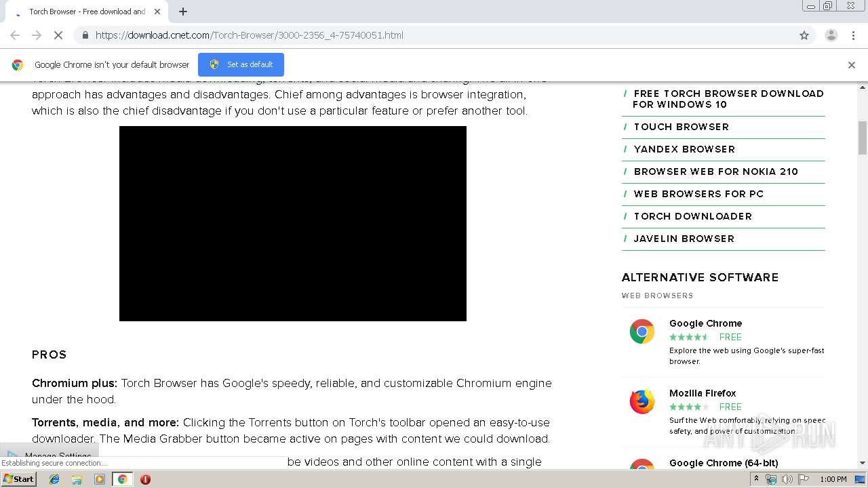Image resolution: width=868 pixels, height=488 pixels.
Task: Click Set as default button
Action: (241, 64)
